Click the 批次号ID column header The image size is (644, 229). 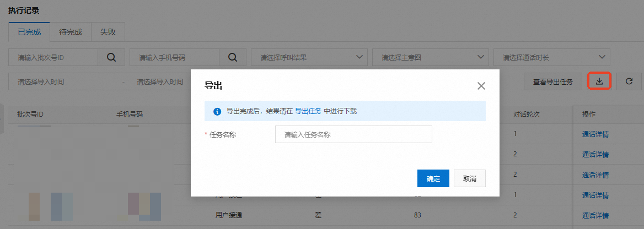30,114
